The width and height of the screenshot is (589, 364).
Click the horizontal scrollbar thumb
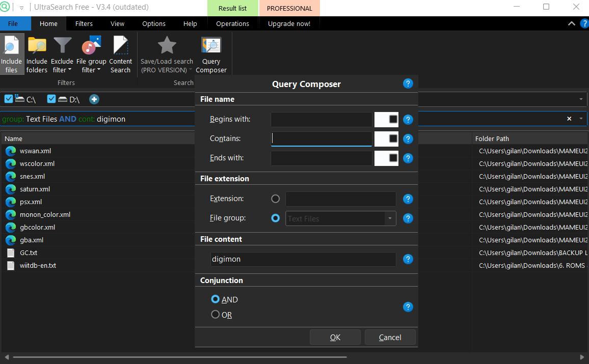[x=179, y=357]
